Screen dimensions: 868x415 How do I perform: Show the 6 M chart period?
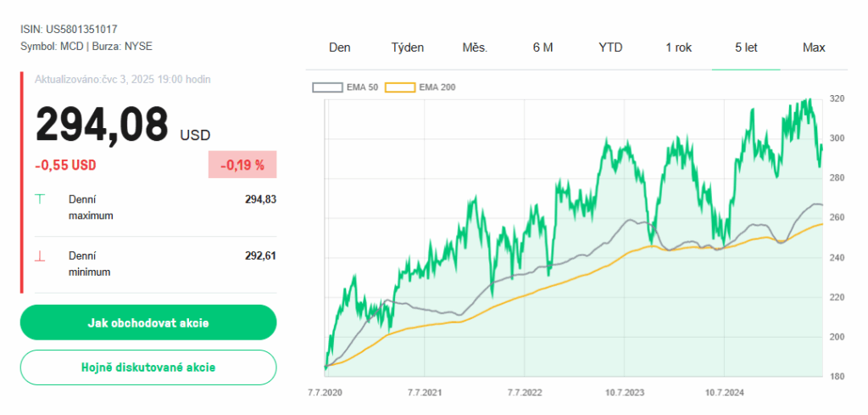542,48
